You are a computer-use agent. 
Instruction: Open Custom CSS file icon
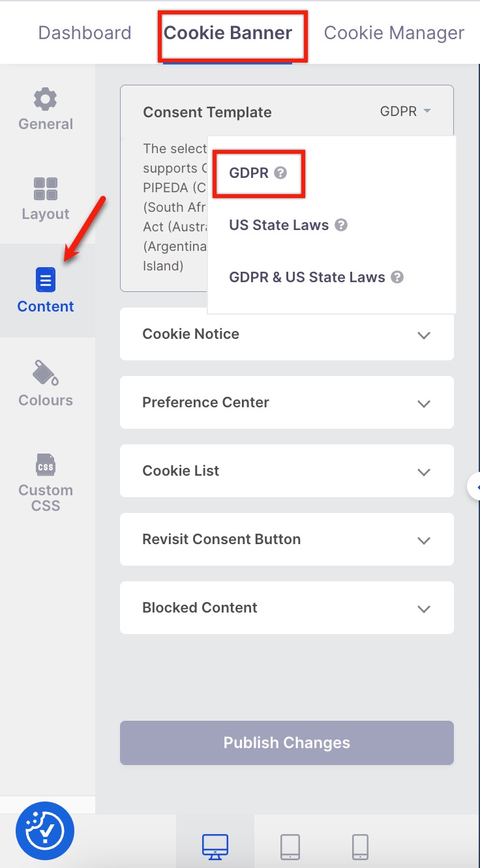[x=46, y=465]
